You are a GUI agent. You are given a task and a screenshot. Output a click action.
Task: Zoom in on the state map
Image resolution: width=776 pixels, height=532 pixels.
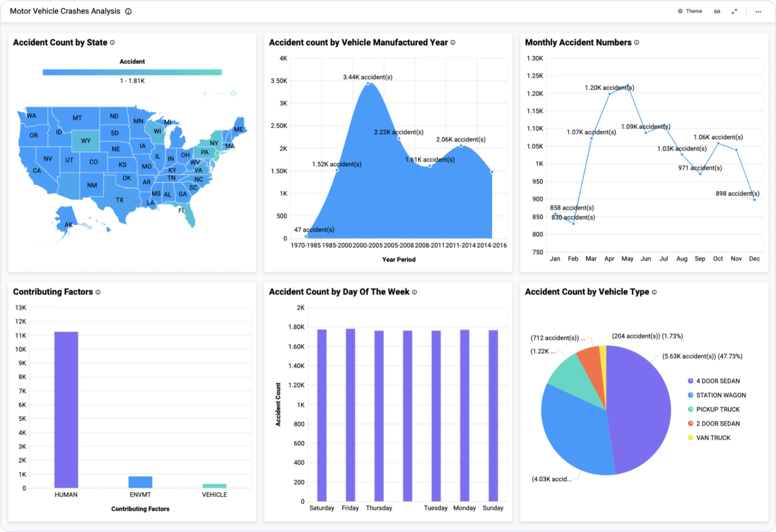[205, 93]
